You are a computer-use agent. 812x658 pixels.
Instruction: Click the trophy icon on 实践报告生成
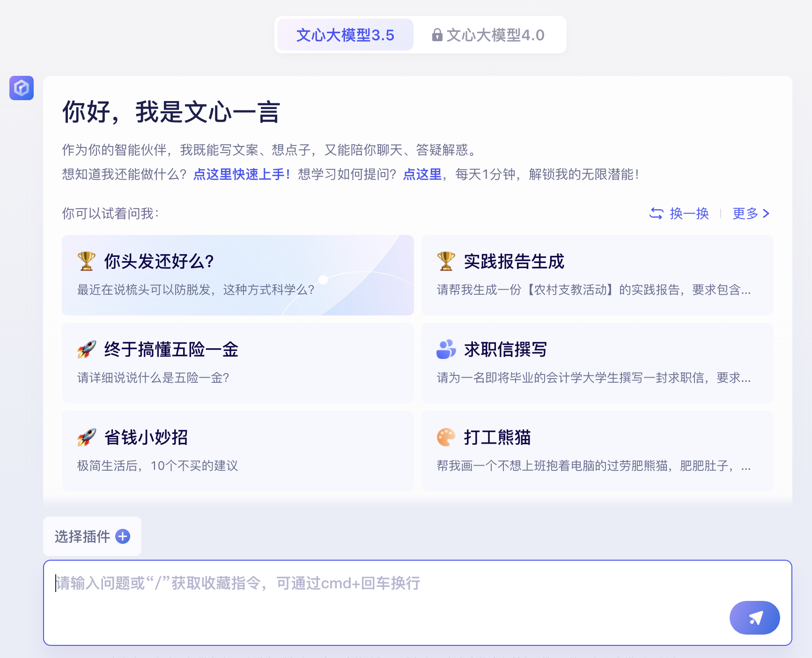click(x=446, y=261)
